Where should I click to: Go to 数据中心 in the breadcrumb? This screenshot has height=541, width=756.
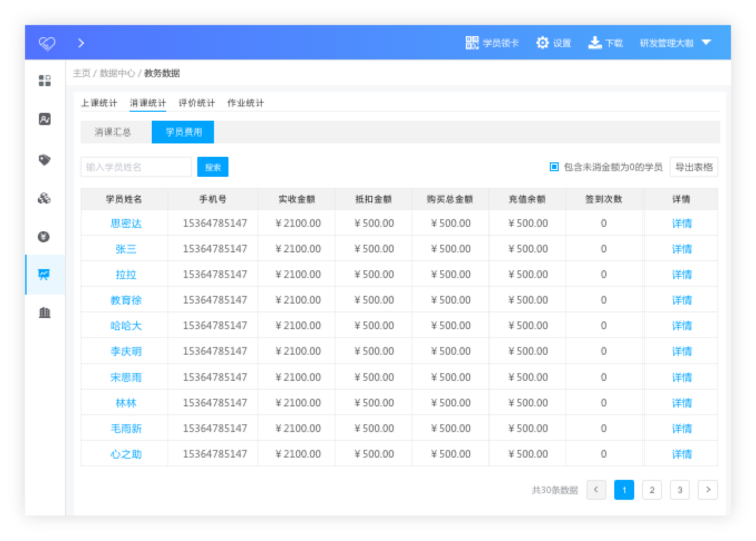pos(117,73)
